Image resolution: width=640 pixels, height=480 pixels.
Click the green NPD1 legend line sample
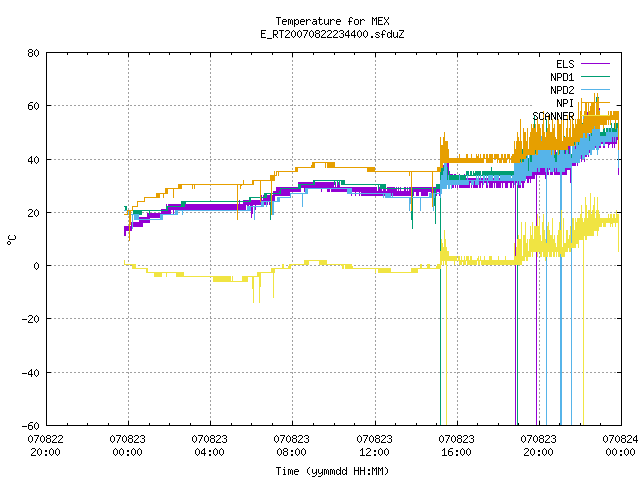[x=595, y=76]
